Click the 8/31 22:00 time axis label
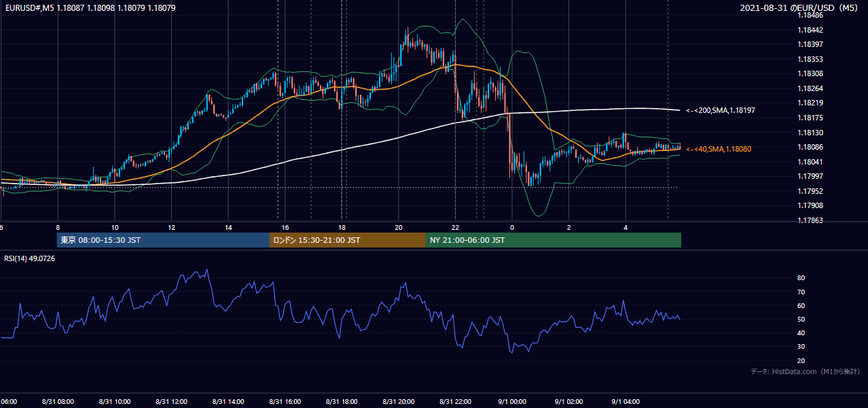The width and height of the screenshot is (868, 408). pos(456,402)
